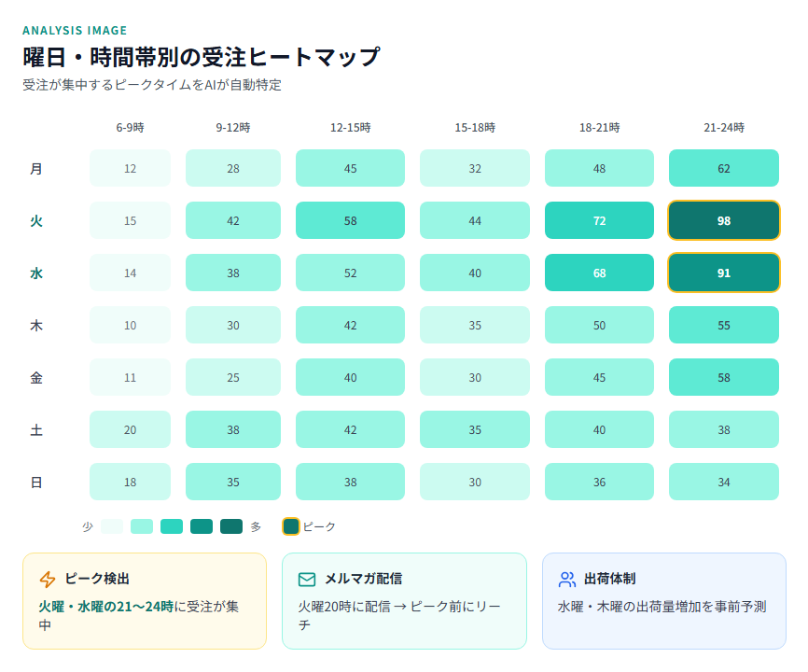Select the Wednesday 21-24時 peak cell 91
This screenshot has width=808, height=672.
[x=723, y=273]
